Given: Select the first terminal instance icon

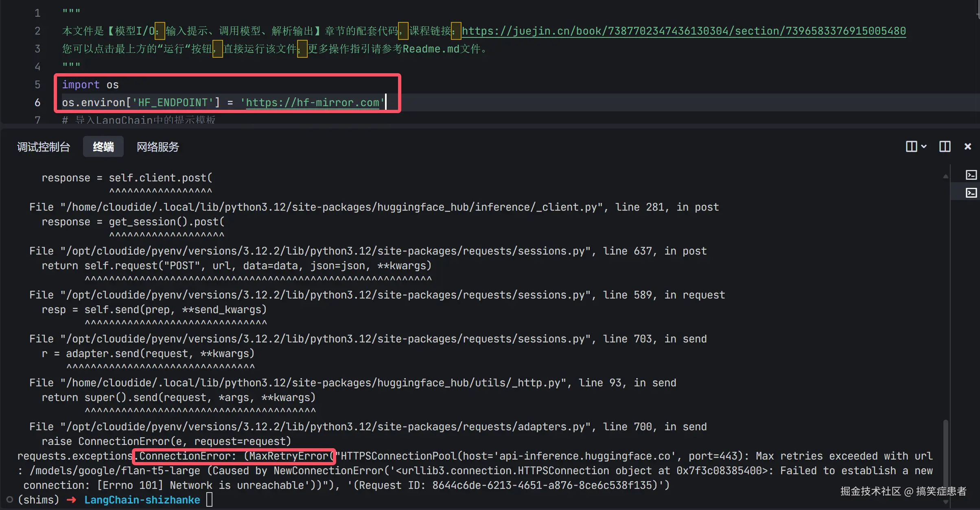Looking at the screenshot, I should [971, 175].
